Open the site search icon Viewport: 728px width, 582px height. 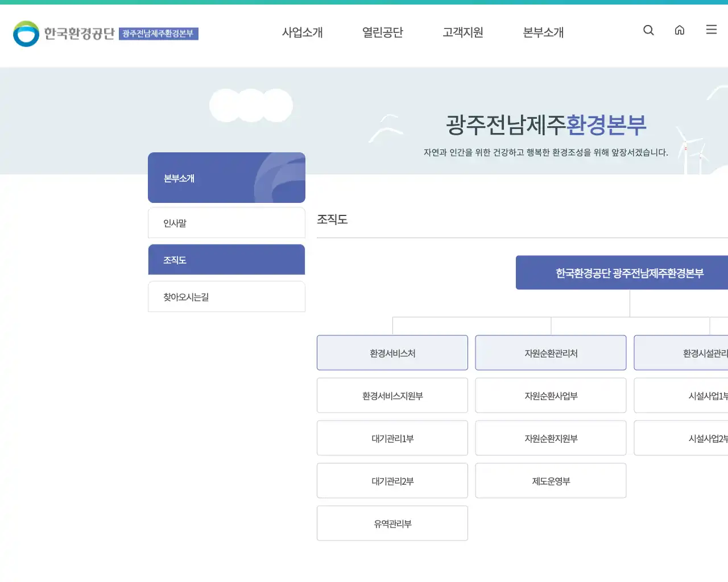(648, 30)
